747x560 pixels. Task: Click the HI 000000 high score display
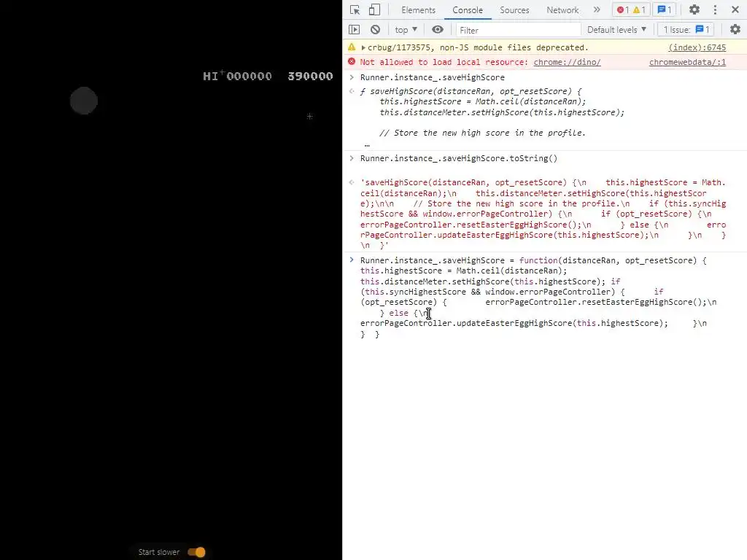coord(237,76)
